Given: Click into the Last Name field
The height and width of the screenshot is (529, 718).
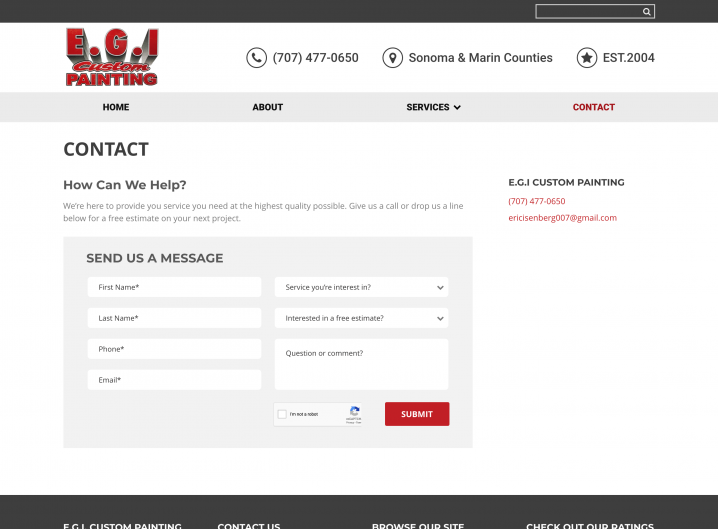Looking at the screenshot, I should (174, 318).
